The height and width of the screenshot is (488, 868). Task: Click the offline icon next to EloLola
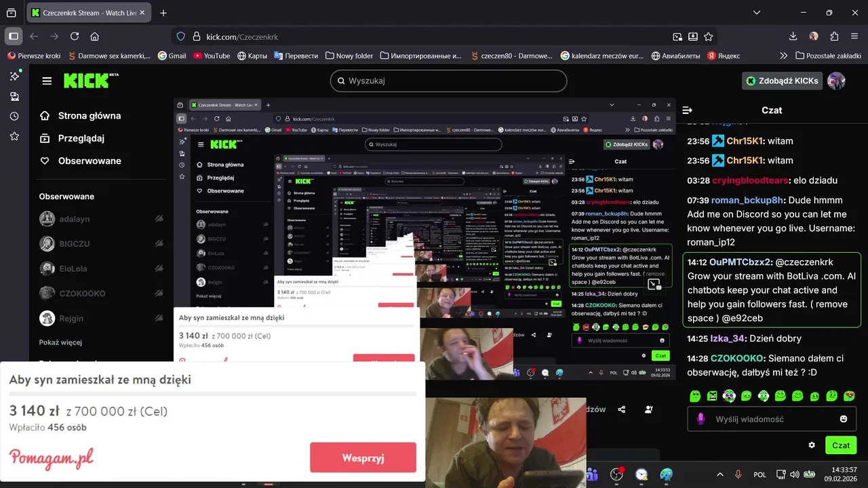(x=159, y=268)
